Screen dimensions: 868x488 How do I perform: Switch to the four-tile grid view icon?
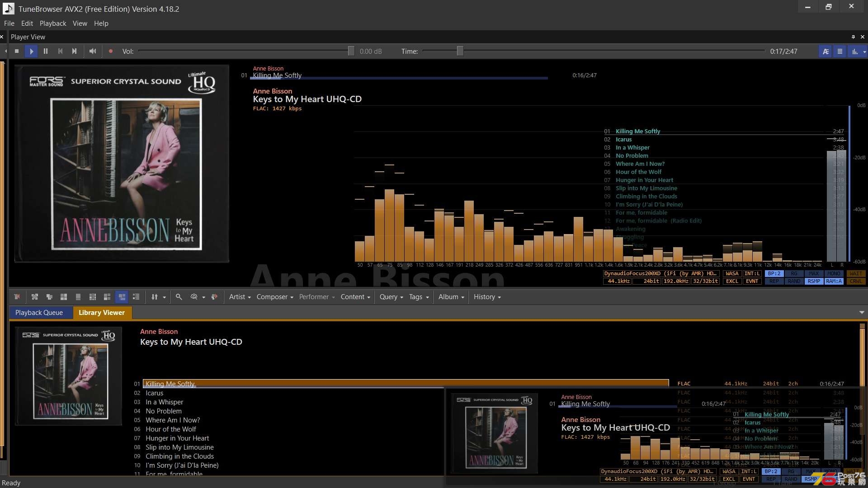pyautogui.click(x=64, y=297)
